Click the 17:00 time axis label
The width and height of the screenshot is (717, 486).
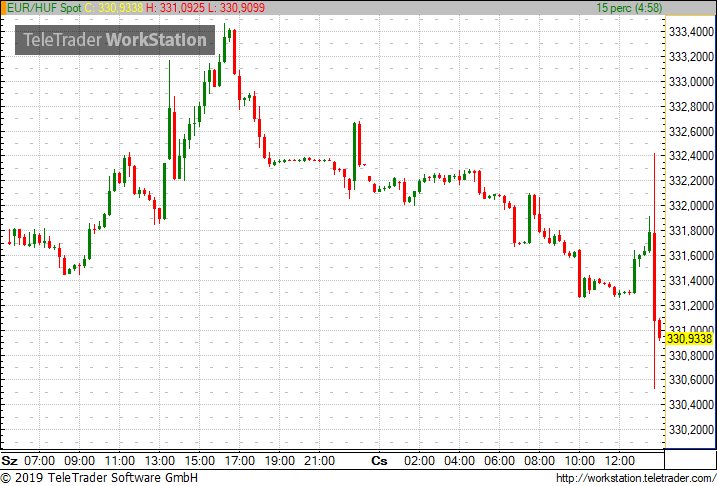point(240,460)
